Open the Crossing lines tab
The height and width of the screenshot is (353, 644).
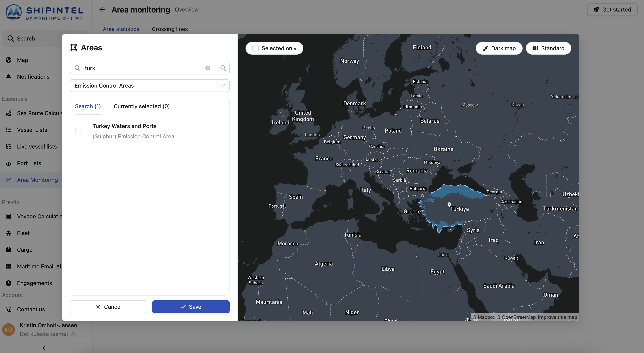click(x=169, y=29)
